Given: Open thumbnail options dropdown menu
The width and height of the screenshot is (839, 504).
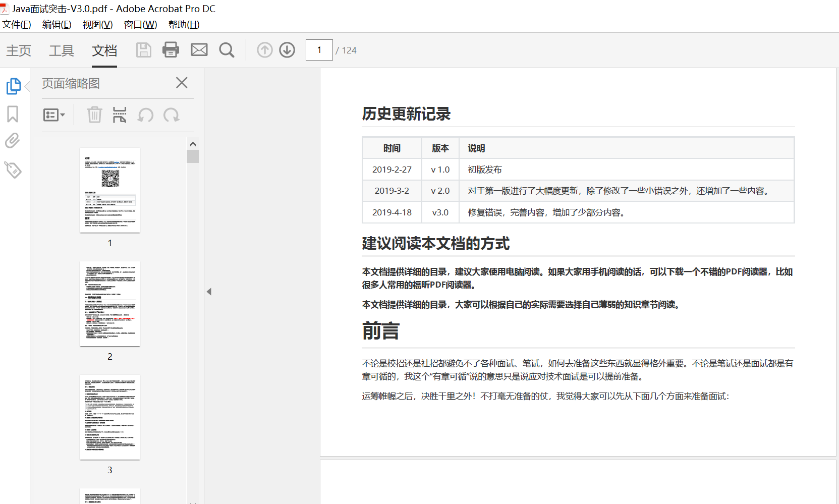Looking at the screenshot, I should point(54,115).
